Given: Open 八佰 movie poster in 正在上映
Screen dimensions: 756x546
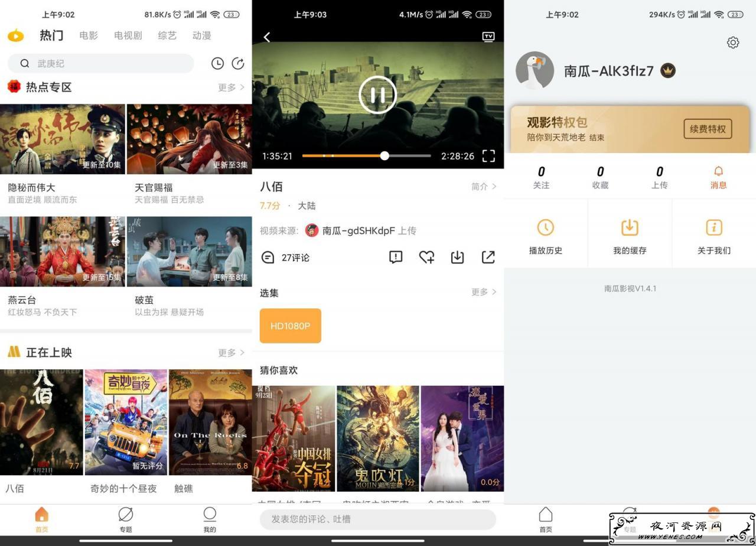Looking at the screenshot, I should coord(41,422).
